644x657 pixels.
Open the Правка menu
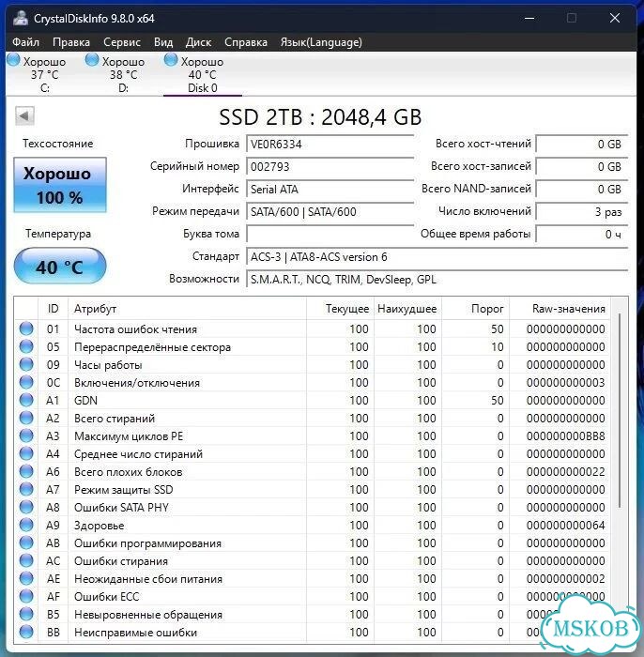70,42
